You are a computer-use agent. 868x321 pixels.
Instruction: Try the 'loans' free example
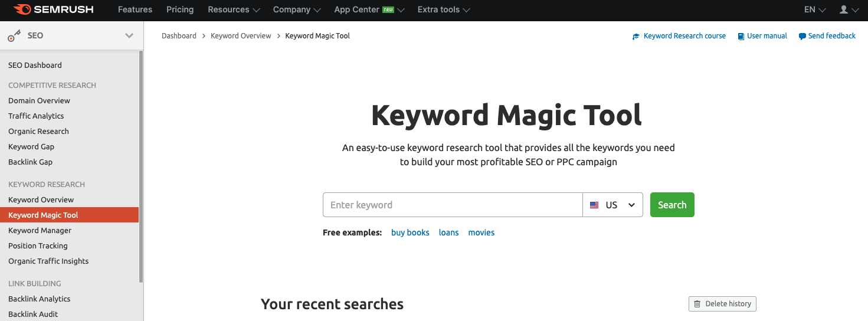click(448, 232)
